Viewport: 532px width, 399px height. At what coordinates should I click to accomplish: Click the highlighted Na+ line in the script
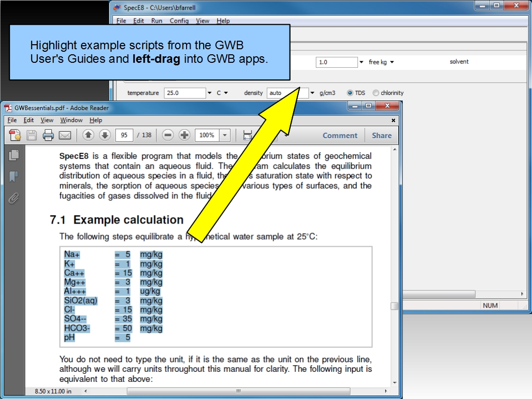pyautogui.click(x=113, y=254)
